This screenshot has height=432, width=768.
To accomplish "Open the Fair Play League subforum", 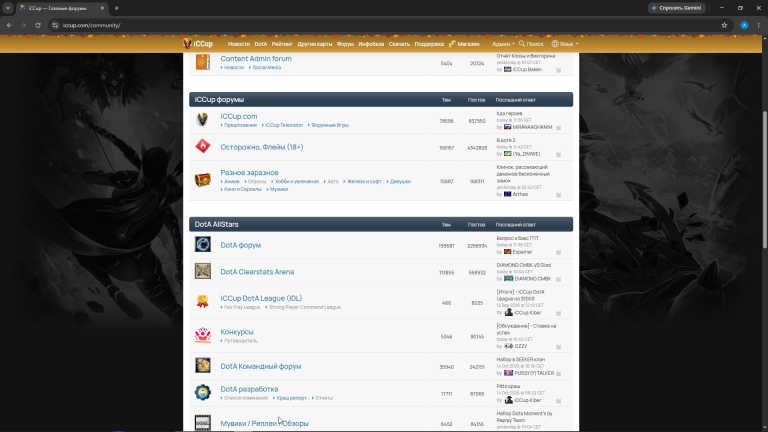I will (x=242, y=308).
